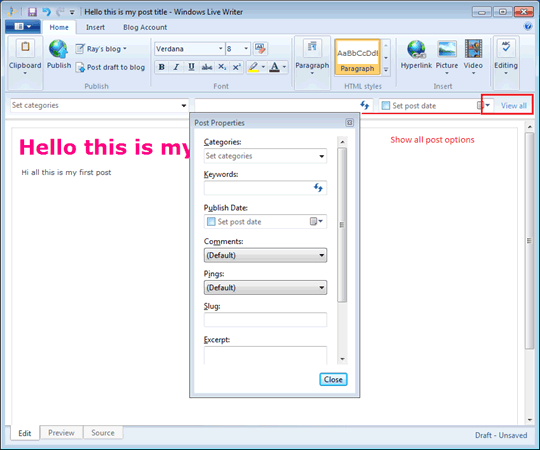The height and width of the screenshot is (450, 540).
Task: Open the Comments (Default) dropdown
Action: click(x=265, y=255)
